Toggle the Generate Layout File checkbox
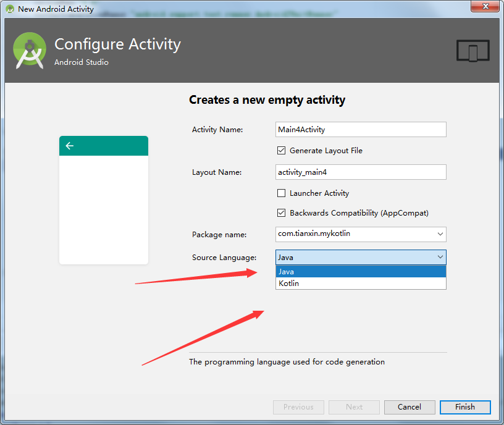Viewport: 504px width, 425px height. tap(281, 151)
